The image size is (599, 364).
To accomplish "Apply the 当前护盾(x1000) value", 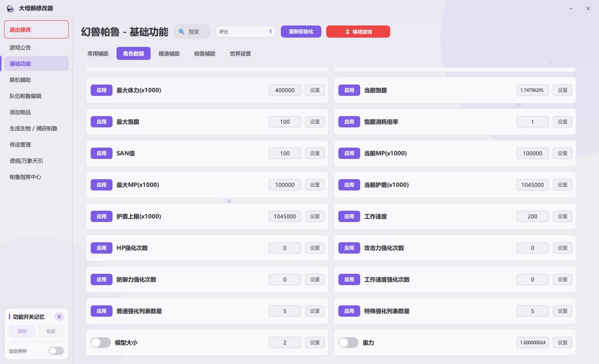I will [x=349, y=185].
